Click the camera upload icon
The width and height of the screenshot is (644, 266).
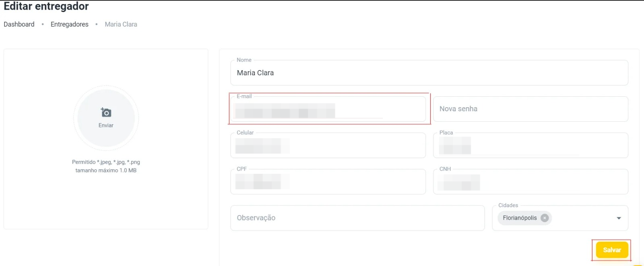click(106, 112)
